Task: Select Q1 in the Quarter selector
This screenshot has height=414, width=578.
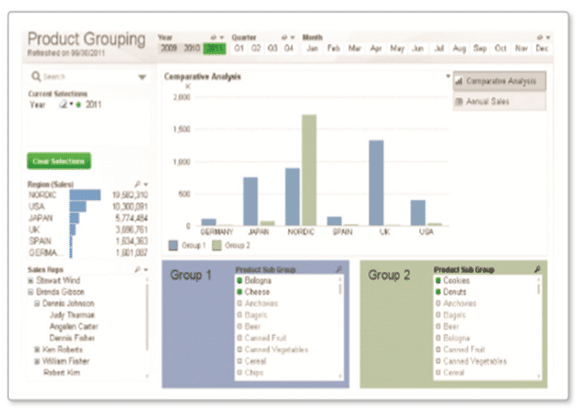Action: click(239, 48)
